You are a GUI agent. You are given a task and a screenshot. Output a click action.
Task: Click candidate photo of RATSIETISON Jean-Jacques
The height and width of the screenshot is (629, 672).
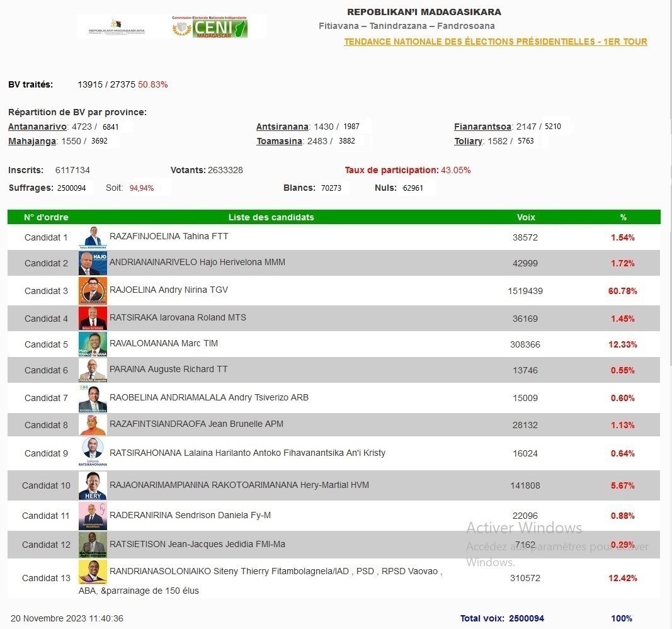pos(93,545)
